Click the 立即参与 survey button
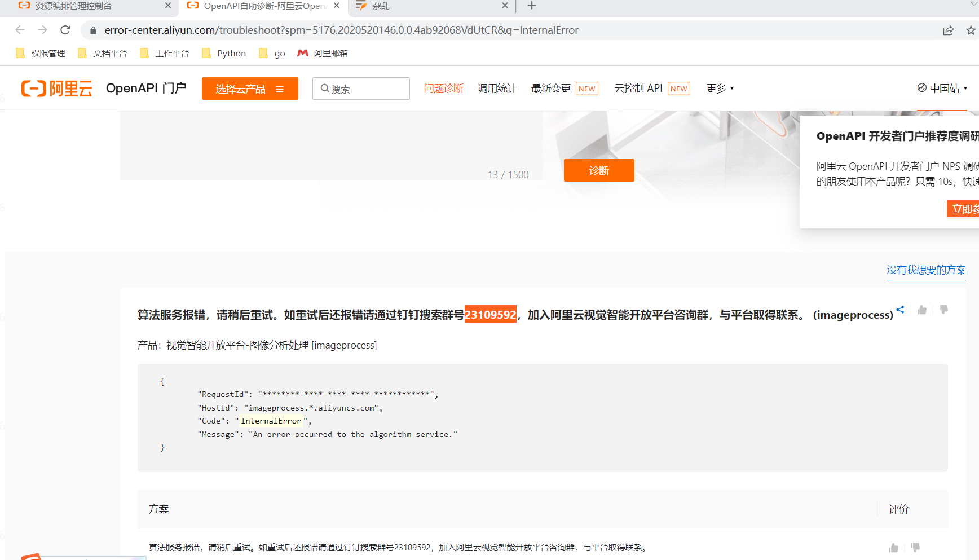The width and height of the screenshot is (979, 560). (963, 209)
